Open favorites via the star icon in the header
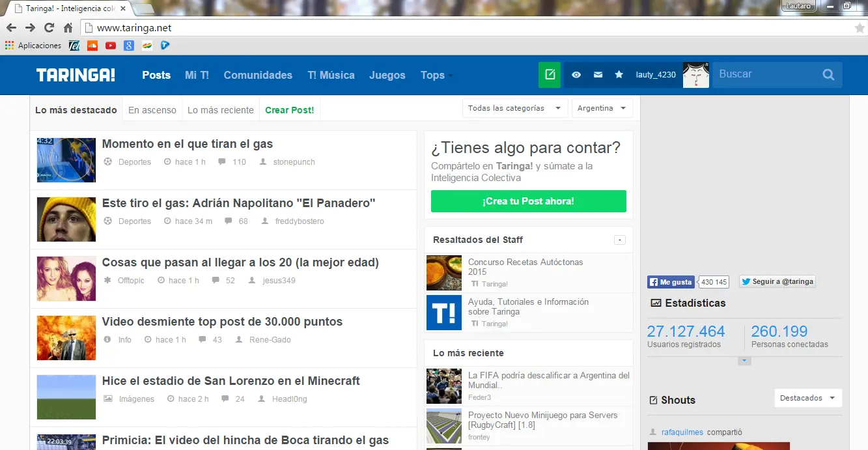This screenshot has height=450, width=868. tap(619, 75)
